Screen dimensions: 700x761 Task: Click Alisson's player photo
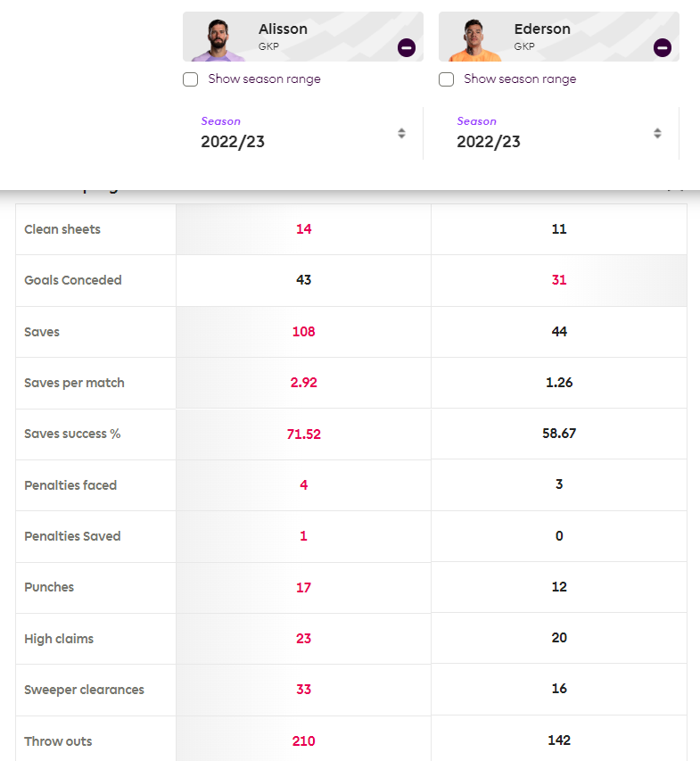(218, 40)
